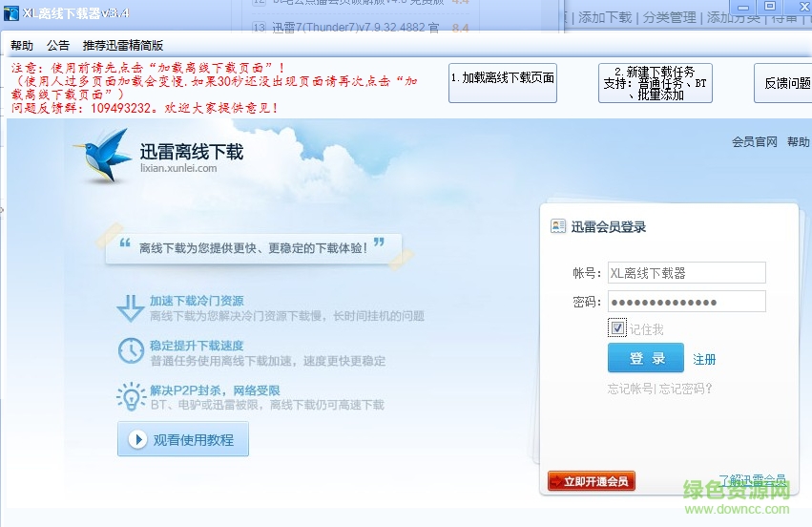The width and height of the screenshot is (812, 527).
Task: Click the lixian.xunlei.com text
Action: pos(178,168)
